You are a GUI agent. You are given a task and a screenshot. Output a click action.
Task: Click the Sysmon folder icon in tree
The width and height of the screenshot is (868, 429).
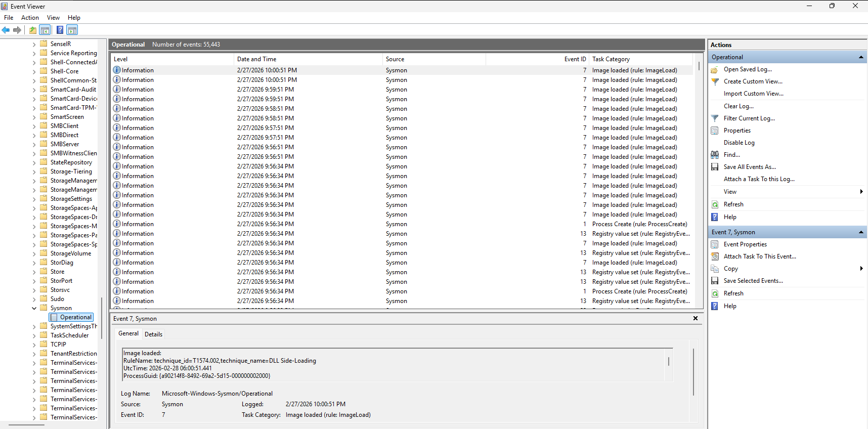pyautogui.click(x=44, y=308)
